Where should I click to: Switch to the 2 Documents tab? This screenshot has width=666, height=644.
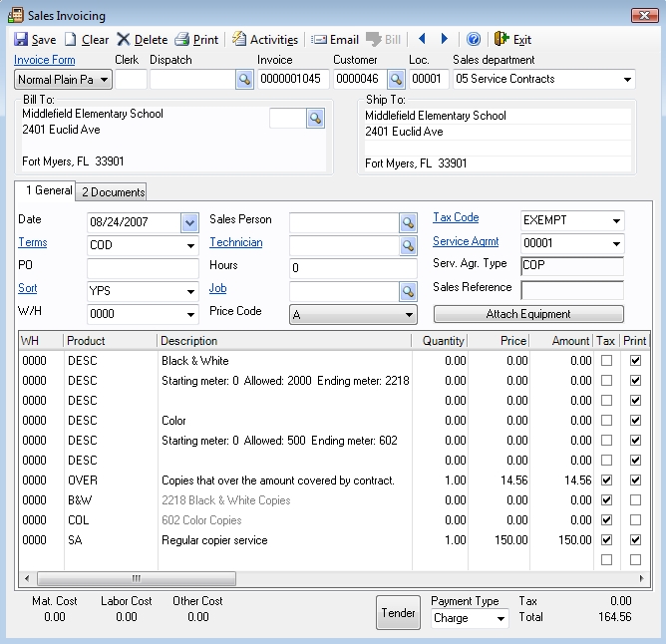coord(113,192)
